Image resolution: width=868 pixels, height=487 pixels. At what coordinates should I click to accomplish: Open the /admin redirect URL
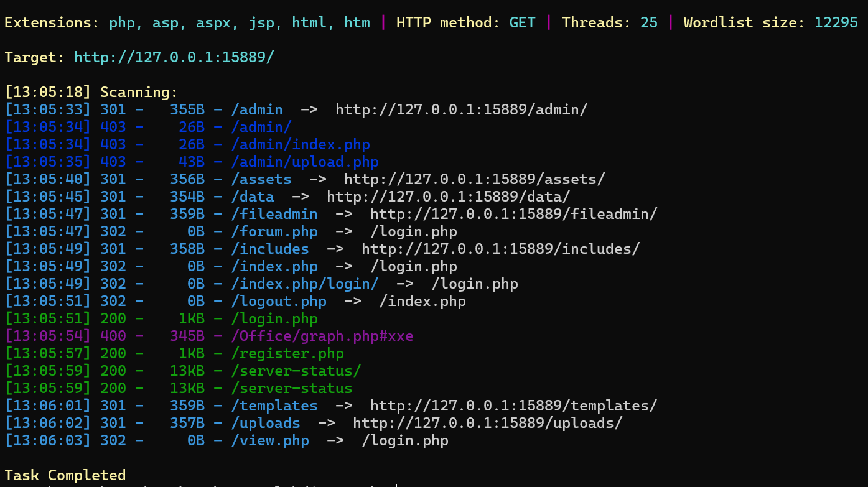(x=462, y=110)
